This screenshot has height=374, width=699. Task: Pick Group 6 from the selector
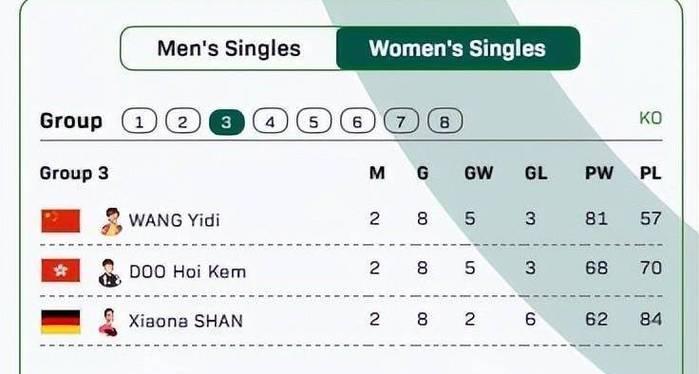point(358,121)
